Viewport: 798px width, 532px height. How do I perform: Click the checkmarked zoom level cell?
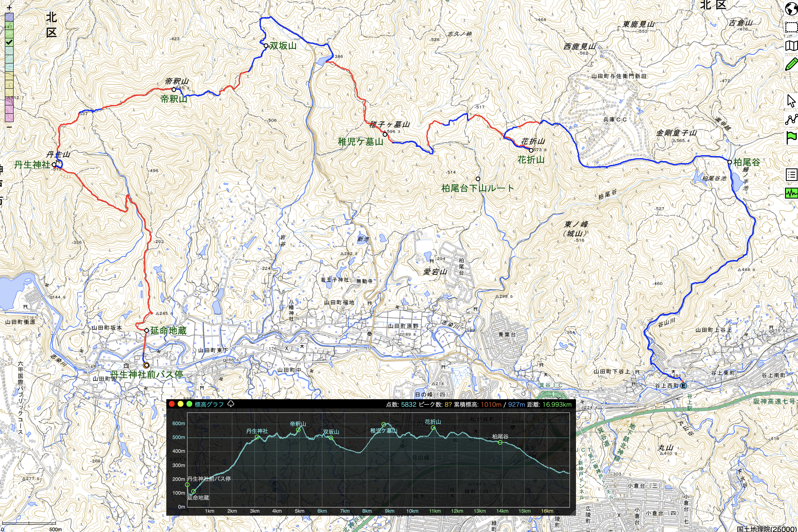(9, 42)
